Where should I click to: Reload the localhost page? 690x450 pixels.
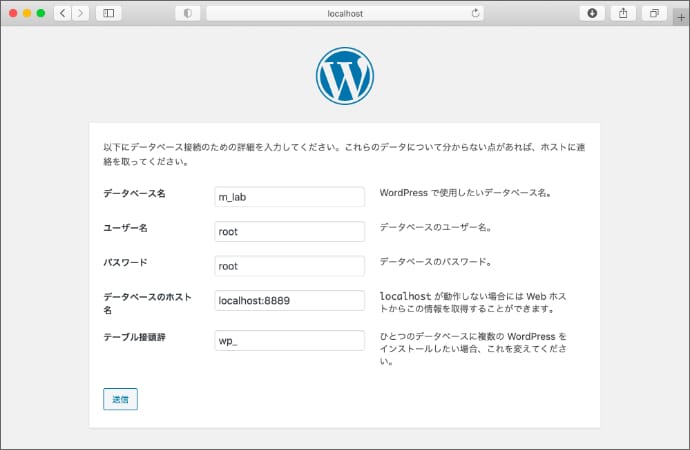[475, 13]
